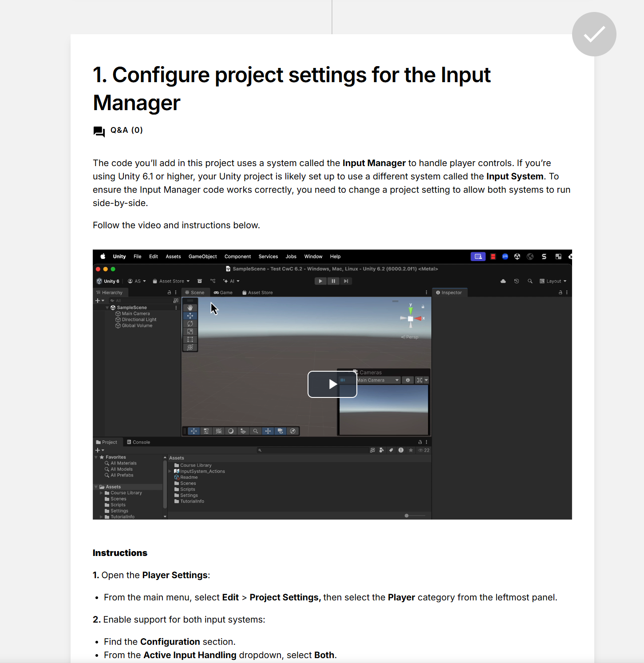Image resolution: width=644 pixels, height=663 pixels.
Task: Open the Edit menu in Unity menu bar
Action: tap(154, 256)
